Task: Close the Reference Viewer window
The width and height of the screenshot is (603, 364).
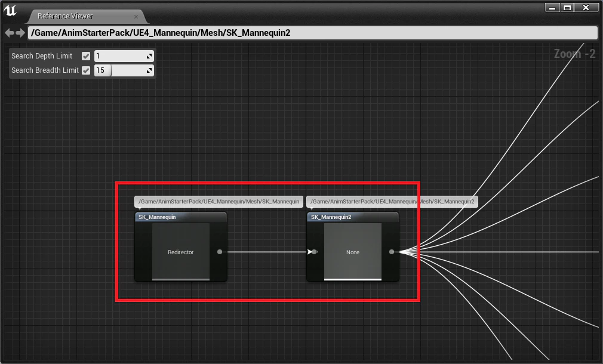Action: click(586, 8)
